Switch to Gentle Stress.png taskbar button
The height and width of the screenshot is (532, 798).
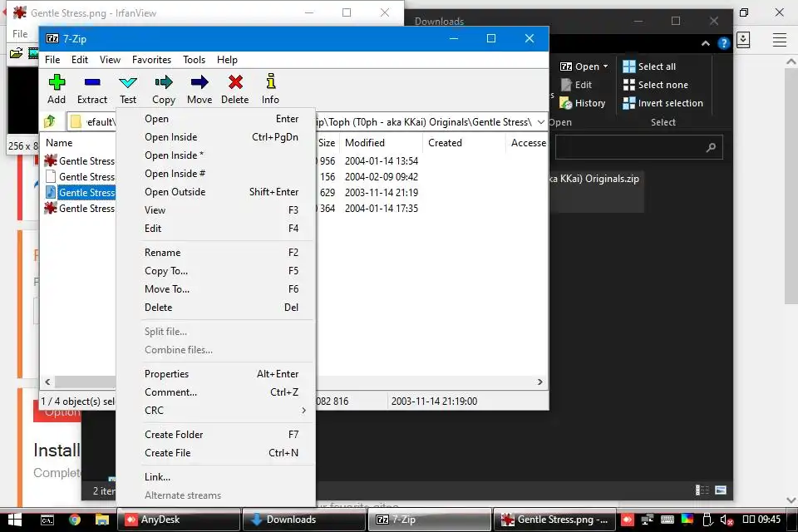click(554, 520)
